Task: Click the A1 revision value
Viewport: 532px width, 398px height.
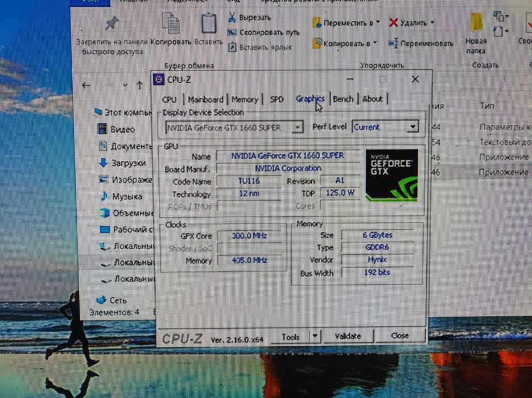Action: click(340, 180)
